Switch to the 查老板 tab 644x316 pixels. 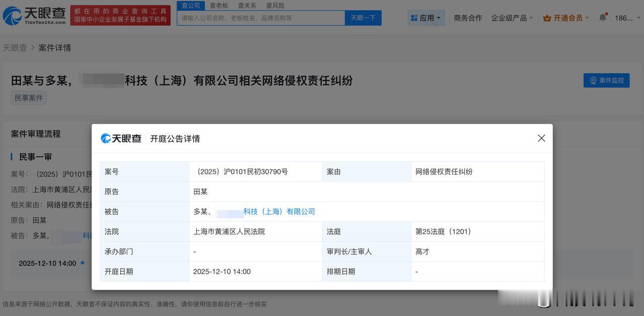pos(219,5)
